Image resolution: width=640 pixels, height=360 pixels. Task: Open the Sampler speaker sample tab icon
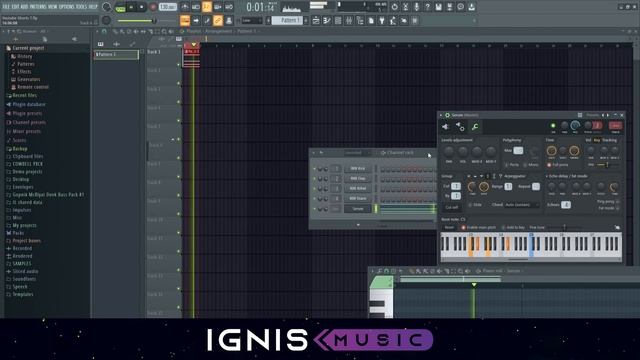click(x=445, y=127)
